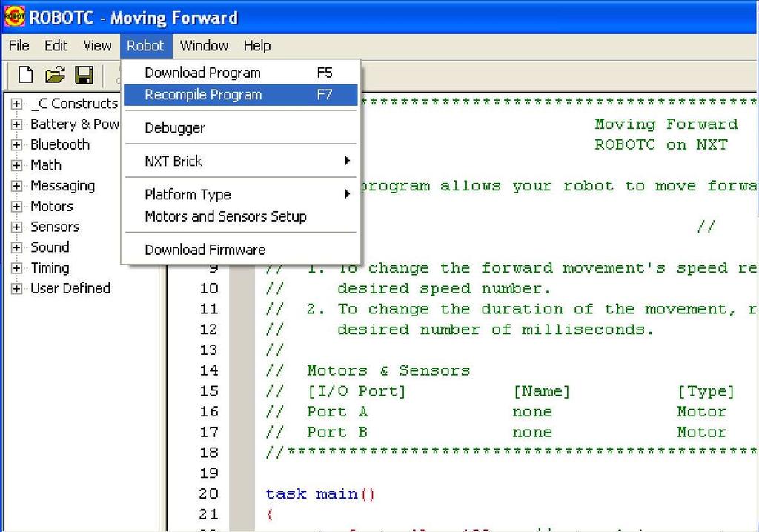Screen dimensions: 759x532
Task: Expand the Motors tree node
Action: click(16, 206)
